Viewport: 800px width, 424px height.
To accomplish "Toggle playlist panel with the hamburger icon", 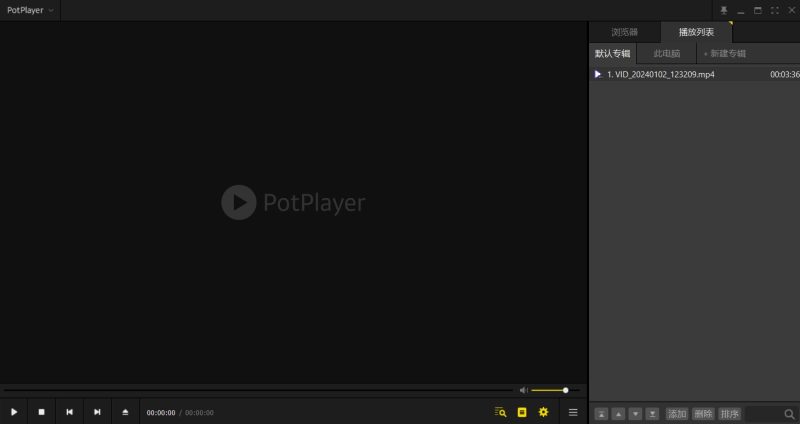I will tap(573, 412).
